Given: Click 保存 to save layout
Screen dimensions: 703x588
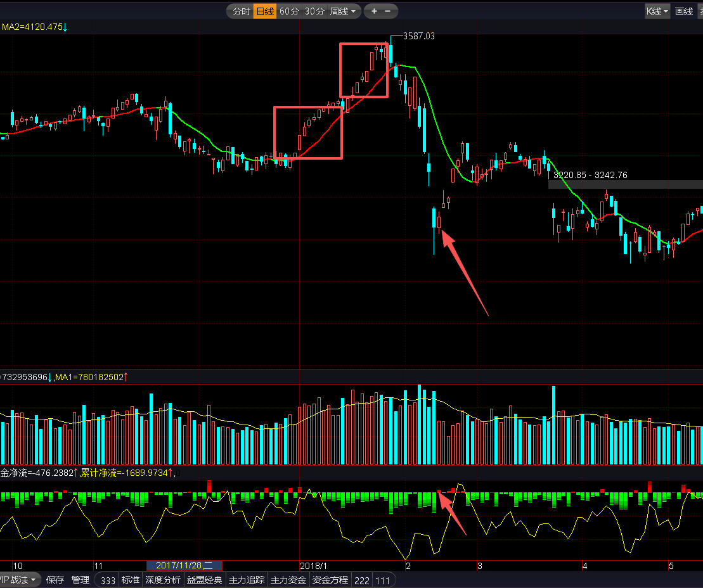Looking at the screenshot, I should coord(55,580).
